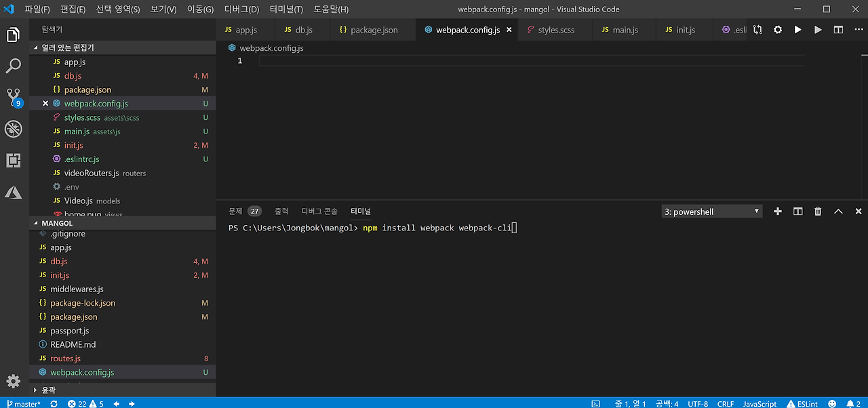The width and height of the screenshot is (868, 408).
Task: Open videoRouters.js in open editors
Action: click(122, 173)
